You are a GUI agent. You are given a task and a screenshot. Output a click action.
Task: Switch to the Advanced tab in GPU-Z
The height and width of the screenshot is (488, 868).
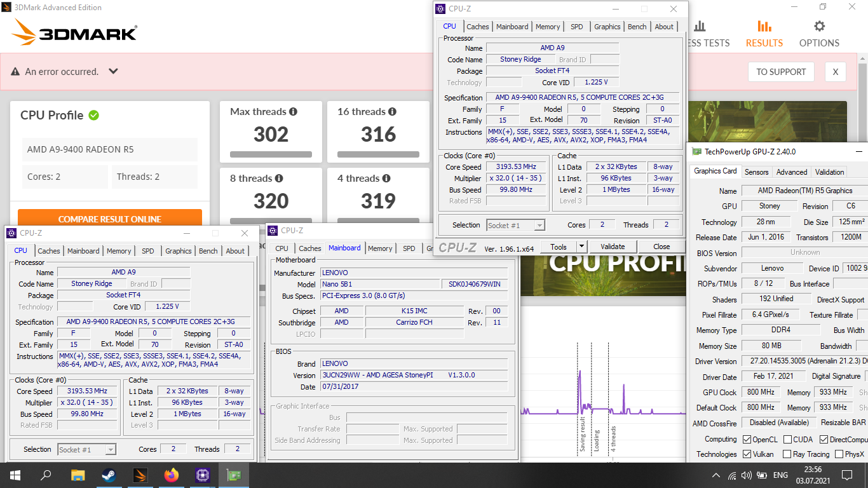click(x=792, y=172)
